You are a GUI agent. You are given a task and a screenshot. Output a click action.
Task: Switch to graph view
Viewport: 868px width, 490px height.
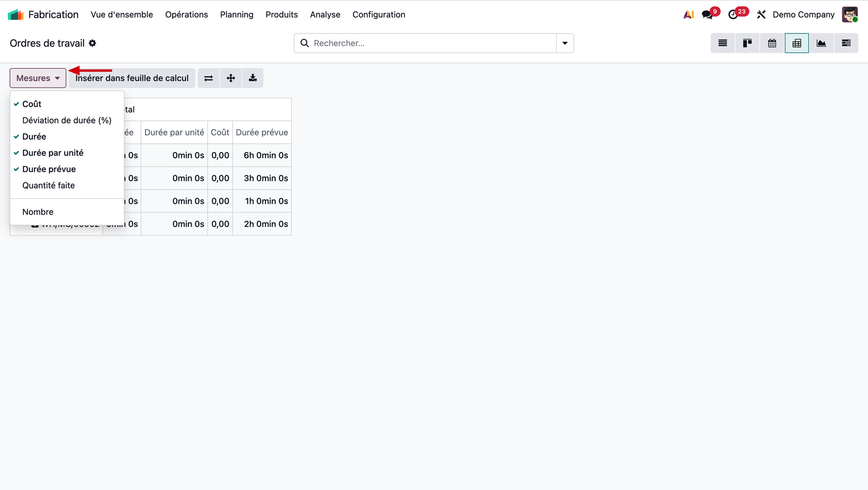tap(821, 43)
